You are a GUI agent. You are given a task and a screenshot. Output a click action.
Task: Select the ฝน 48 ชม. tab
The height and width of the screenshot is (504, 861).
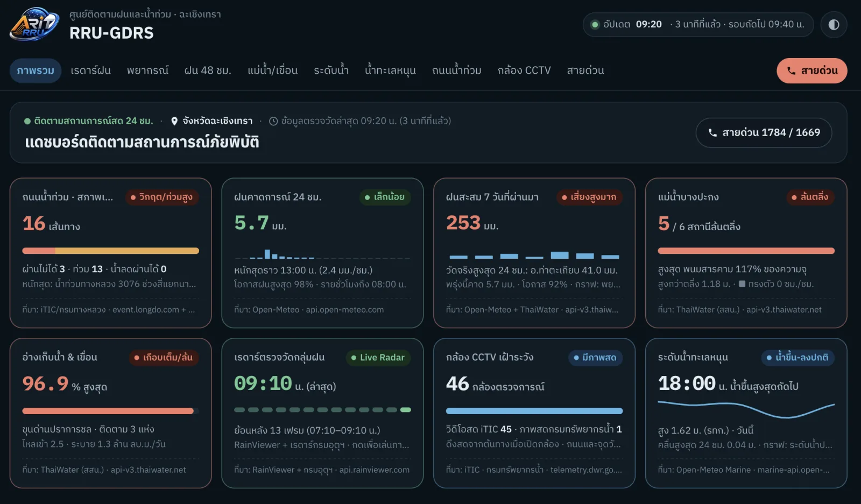click(208, 70)
